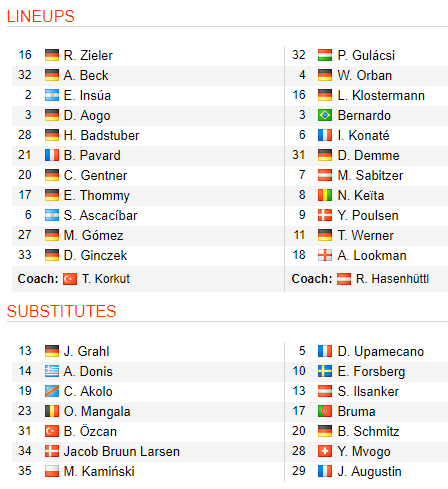This screenshot has width=448, height=489.
Task: Click the Argentina flag next to E. Insúa
Action: point(52,95)
